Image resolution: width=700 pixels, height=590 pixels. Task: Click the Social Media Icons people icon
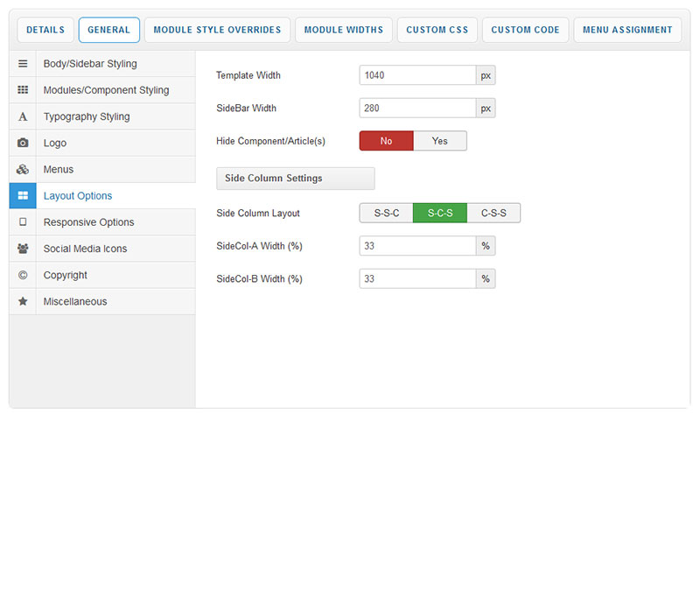[23, 249]
